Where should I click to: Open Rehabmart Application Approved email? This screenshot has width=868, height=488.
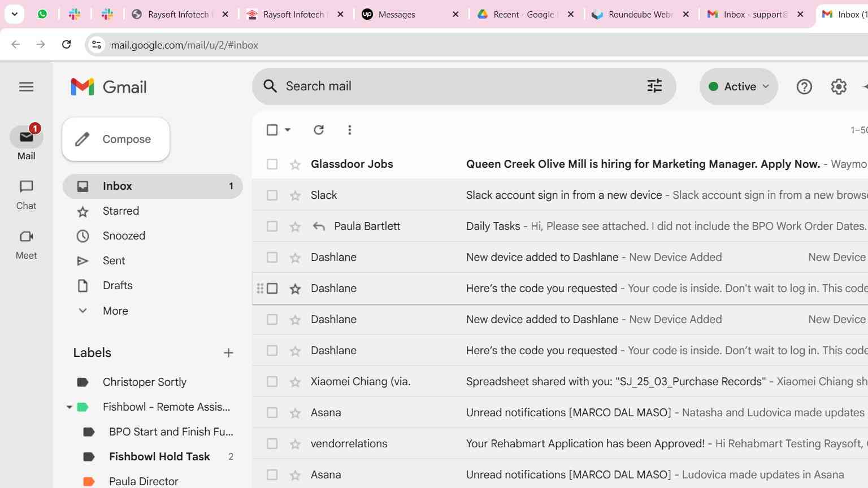pos(585,443)
